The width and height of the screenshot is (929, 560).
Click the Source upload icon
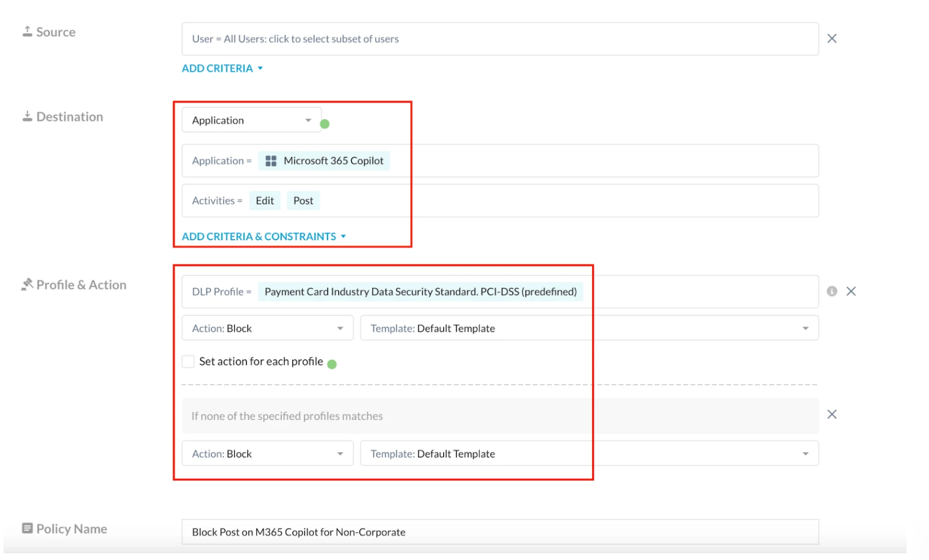click(27, 31)
